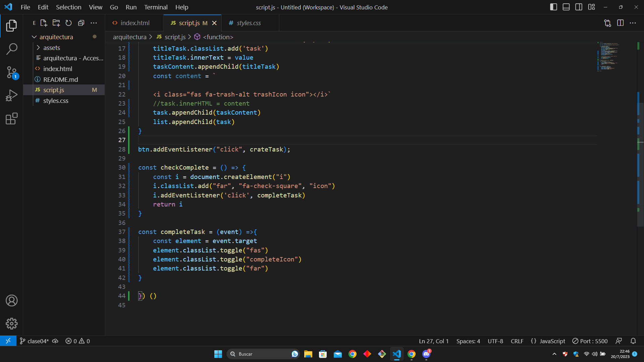644x362 pixels.
Task: Toggle bottom panel layout button
Action: pyautogui.click(x=566, y=7)
